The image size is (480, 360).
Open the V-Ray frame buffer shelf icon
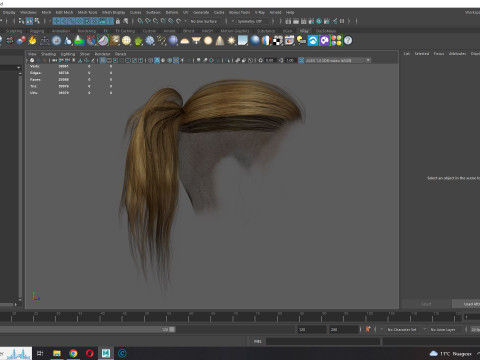point(289,41)
